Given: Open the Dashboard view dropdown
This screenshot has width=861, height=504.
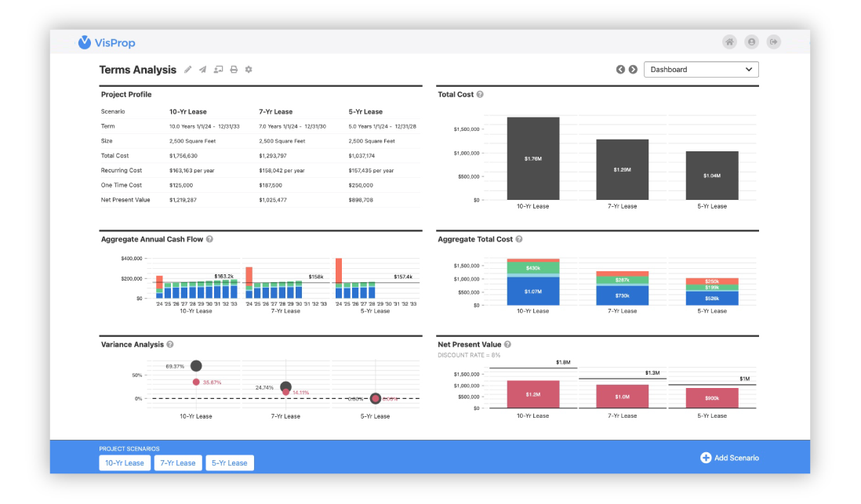Looking at the screenshot, I should 701,69.
